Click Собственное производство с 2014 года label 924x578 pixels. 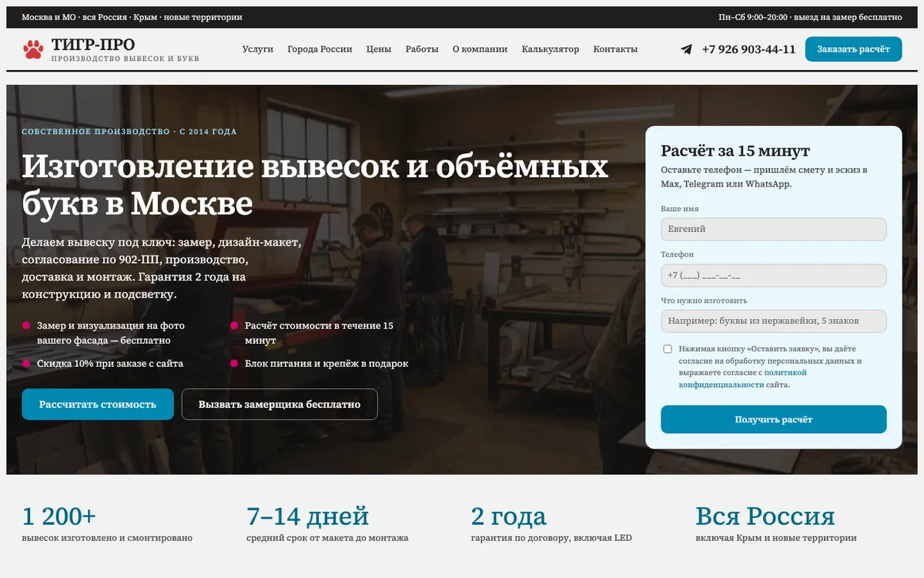[x=129, y=132]
